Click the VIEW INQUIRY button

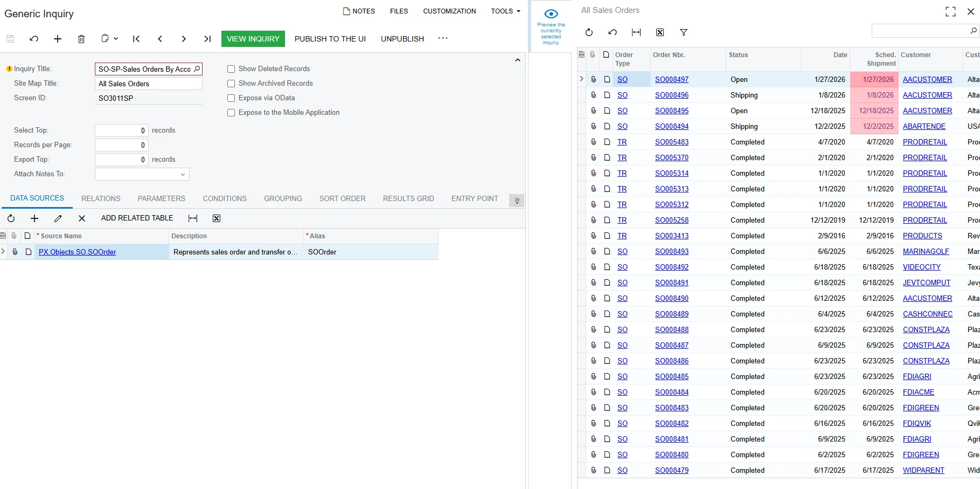point(253,39)
